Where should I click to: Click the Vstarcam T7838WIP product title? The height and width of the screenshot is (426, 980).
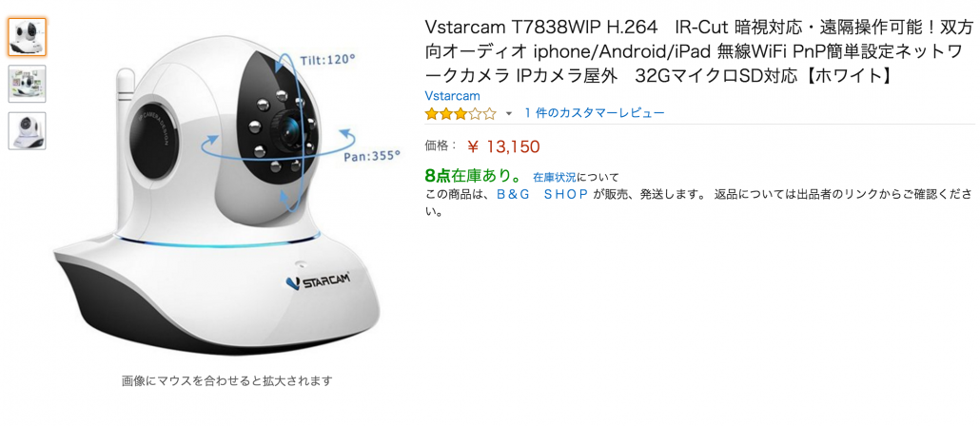698,51
